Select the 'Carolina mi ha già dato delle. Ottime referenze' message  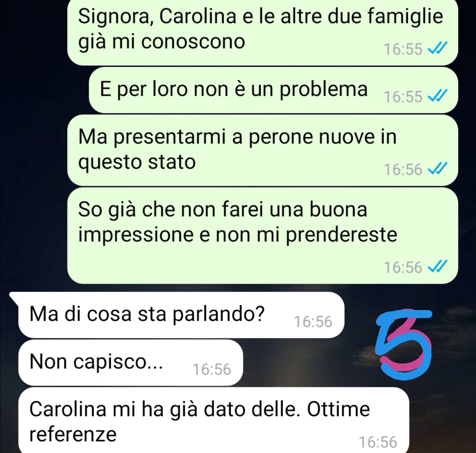213,420
